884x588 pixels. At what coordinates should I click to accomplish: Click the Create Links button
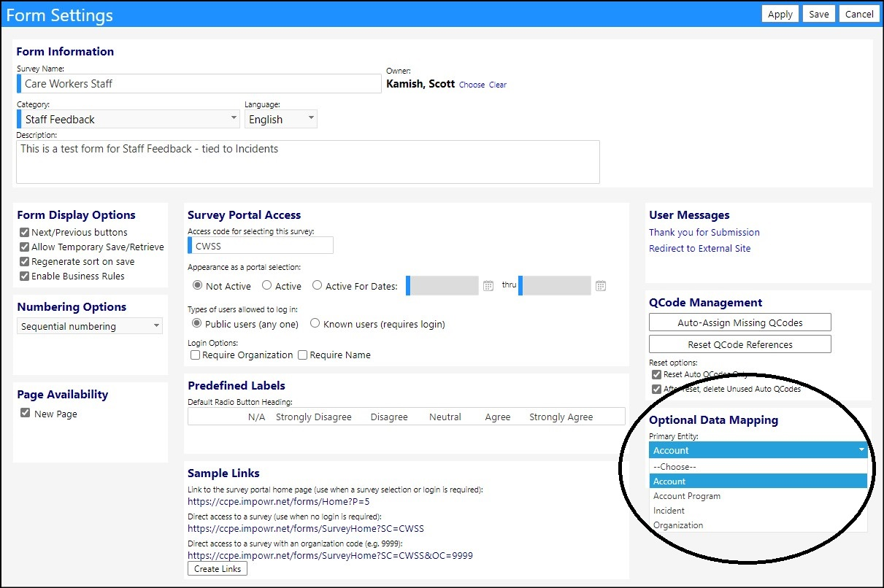point(218,568)
